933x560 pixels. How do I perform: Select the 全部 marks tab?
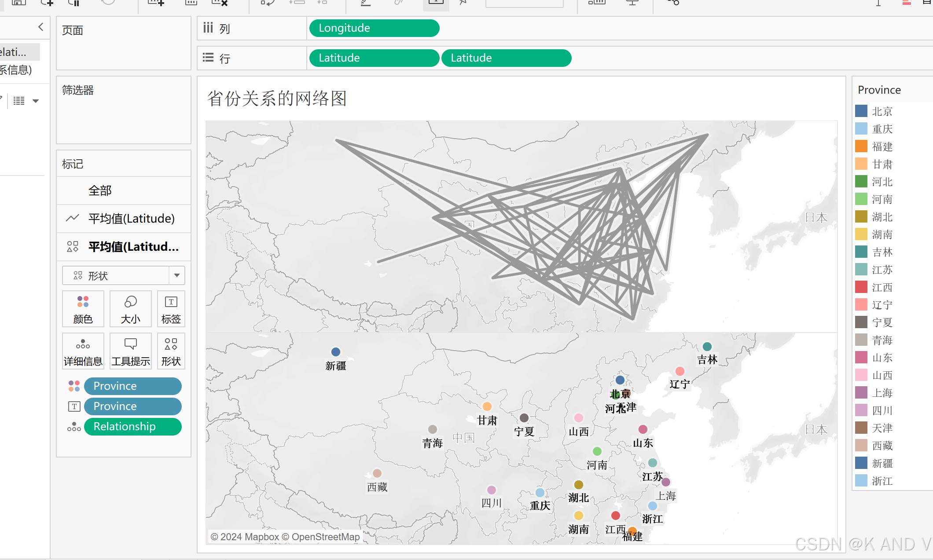point(100,190)
